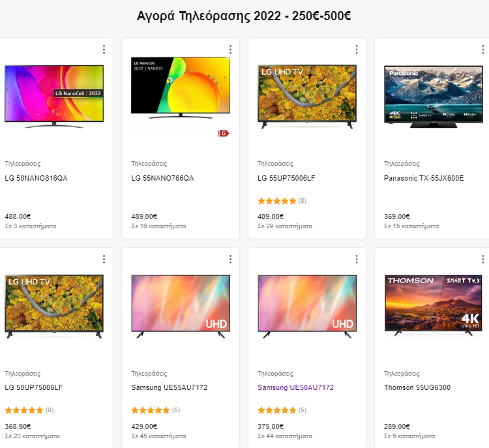489x448 pixels.
Task: Click the LG 50UP75006LF TV image
Action: pyautogui.click(x=54, y=306)
